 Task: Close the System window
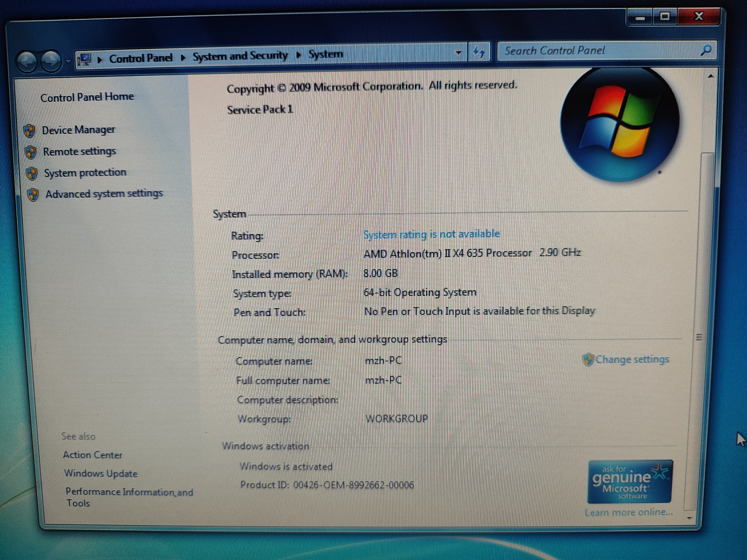tap(698, 16)
